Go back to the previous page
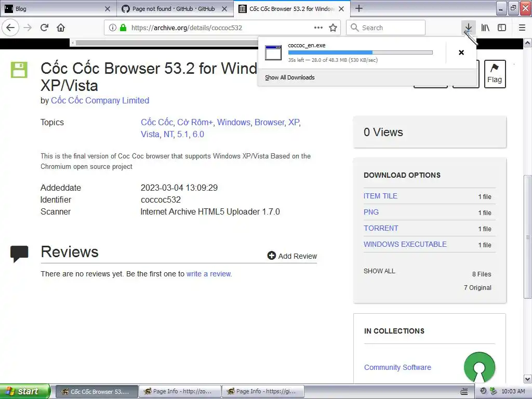The height and width of the screenshot is (399, 532). pyautogui.click(x=10, y=28)
